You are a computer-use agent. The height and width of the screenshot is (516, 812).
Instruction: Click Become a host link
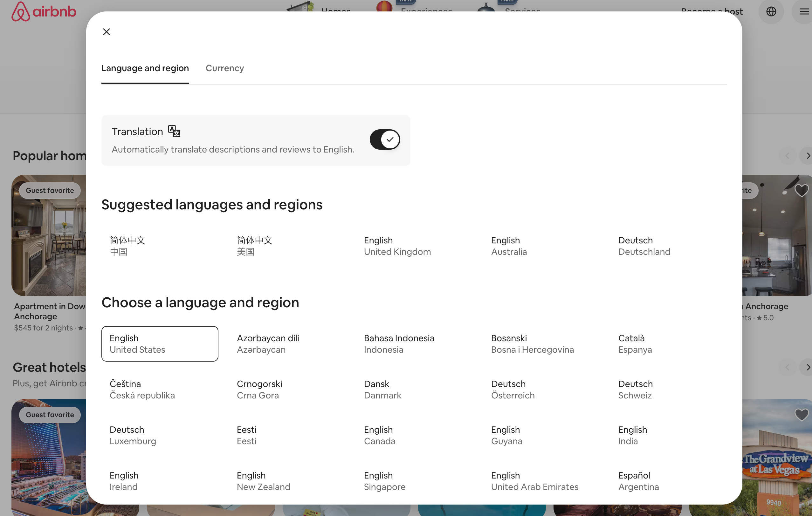[712, 11]
